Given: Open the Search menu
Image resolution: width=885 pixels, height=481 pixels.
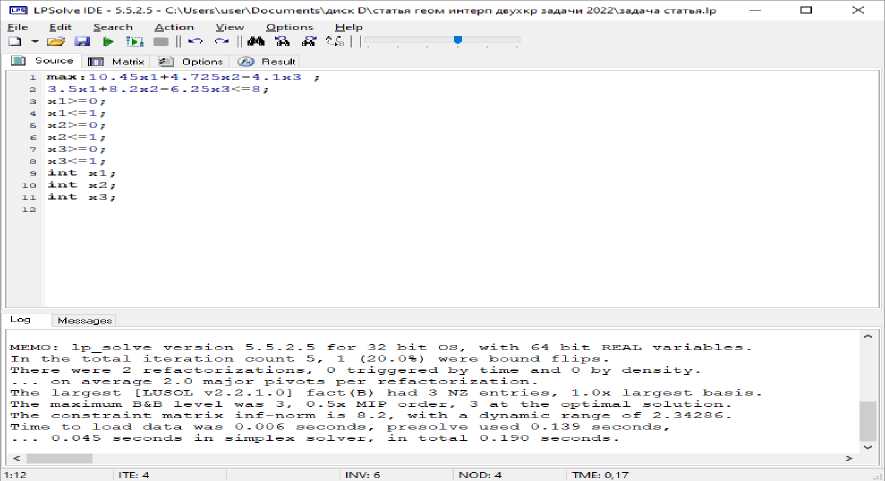Looking at the screenshot, I should click(x=113, y=27).
